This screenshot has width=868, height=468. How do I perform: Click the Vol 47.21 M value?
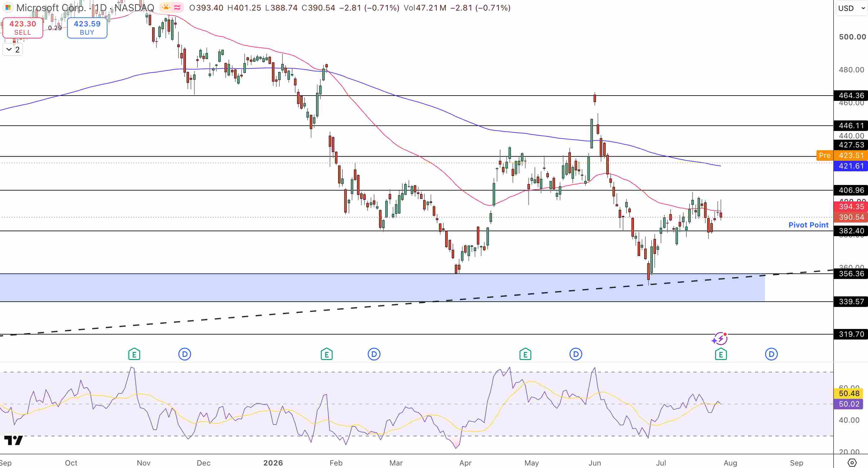pyautogui.click(x=425, y=7)
